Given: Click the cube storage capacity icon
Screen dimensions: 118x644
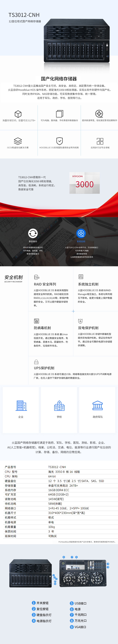Looking at the screenshot, I should [x=18, y=114].
